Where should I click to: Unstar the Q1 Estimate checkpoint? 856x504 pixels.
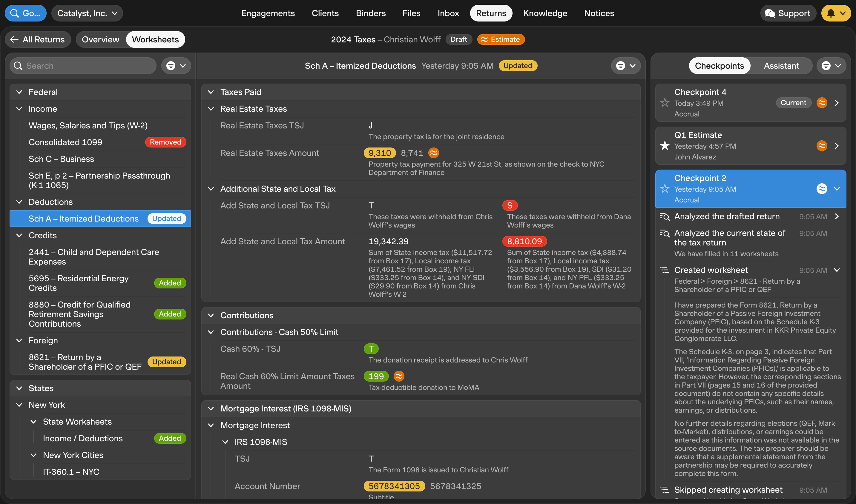click(665, 146)
